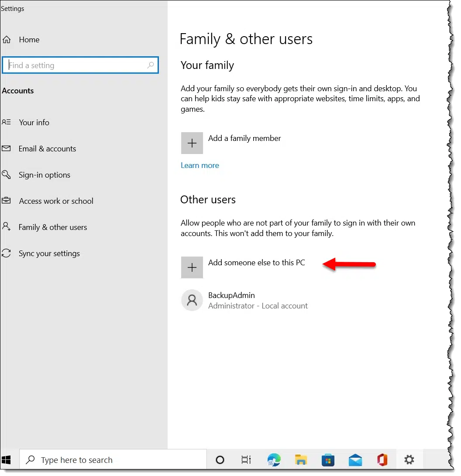Open Email & accounts section
The image size is (461, 476).
[x=48, y=149]
